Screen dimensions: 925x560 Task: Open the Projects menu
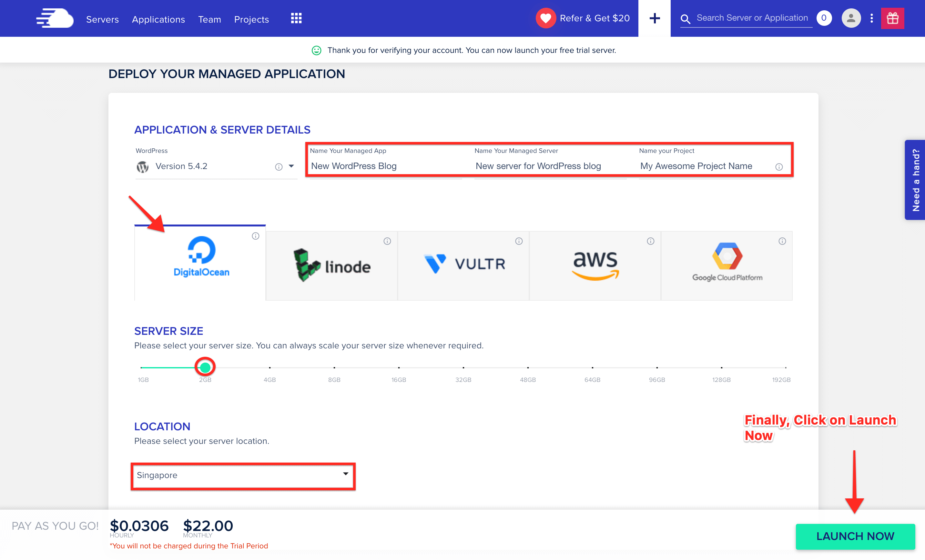click(x=251, y=19)
